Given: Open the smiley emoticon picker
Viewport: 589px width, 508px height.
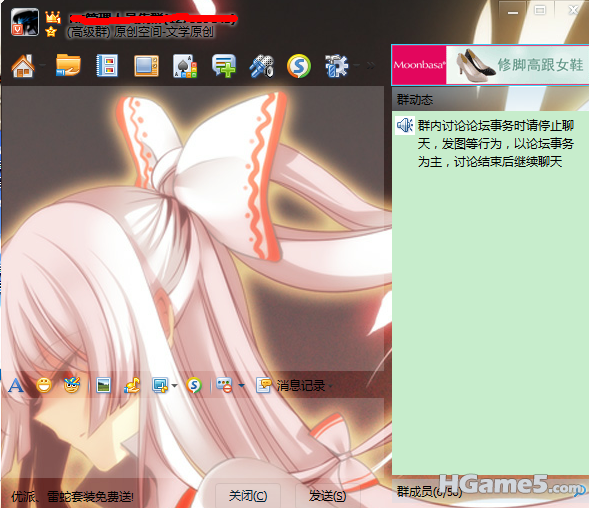Looking at the screenshot, I should pos(44,385).
